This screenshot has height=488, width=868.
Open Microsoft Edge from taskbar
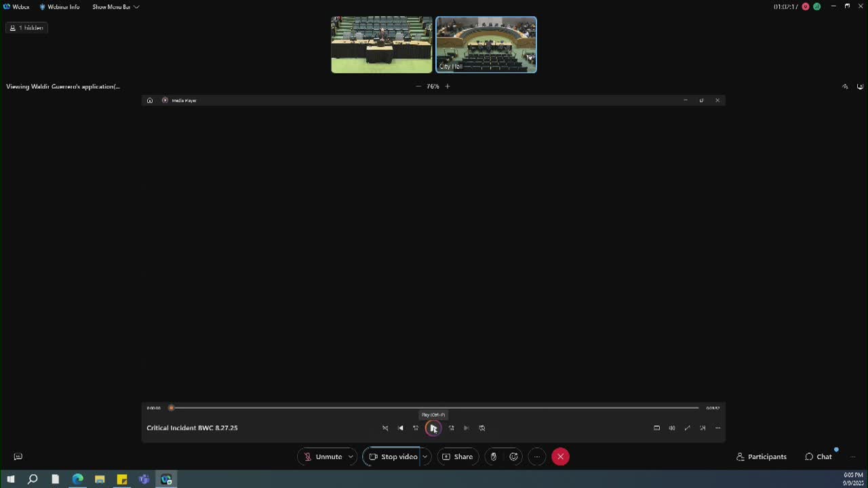pyautogui.click(x=77, y=479)
